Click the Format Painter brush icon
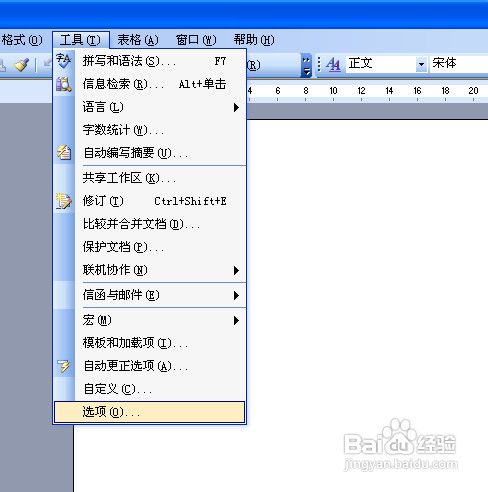Screen dimensions: 488x492 pyautogui.click(x=22, y=64)
